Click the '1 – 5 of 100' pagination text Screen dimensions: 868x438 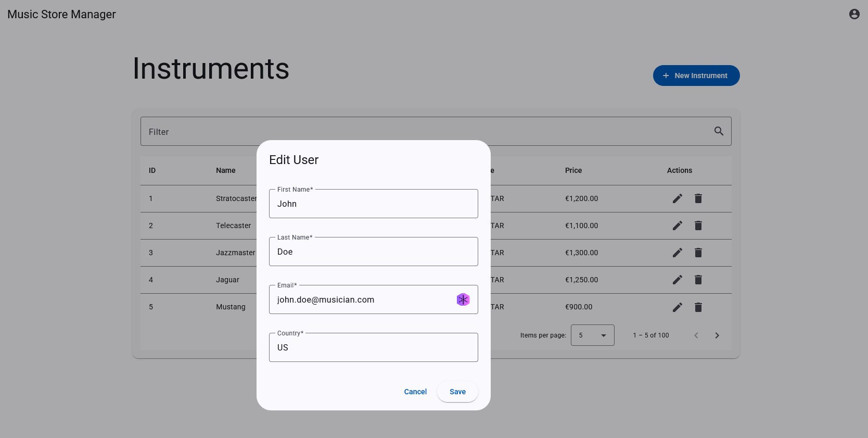click(x=651, y=335)
